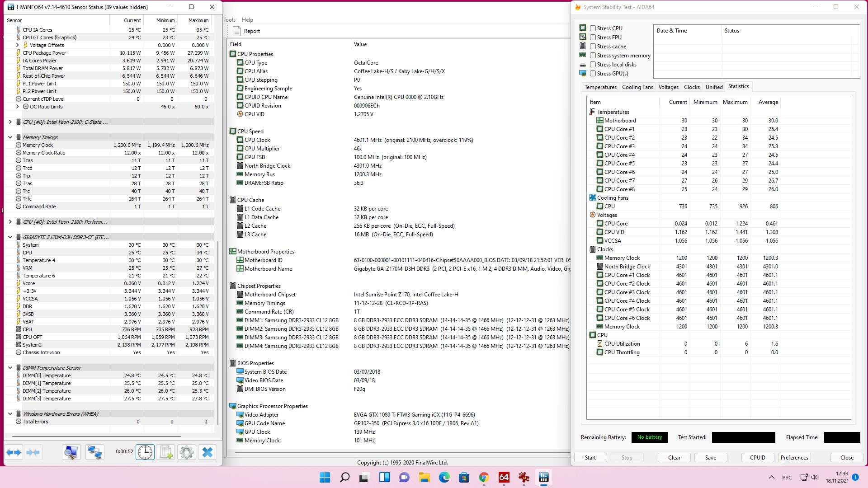Open AIDA64 app from taskbar
This screenshot has height=488, width=868.
[504, 478]
